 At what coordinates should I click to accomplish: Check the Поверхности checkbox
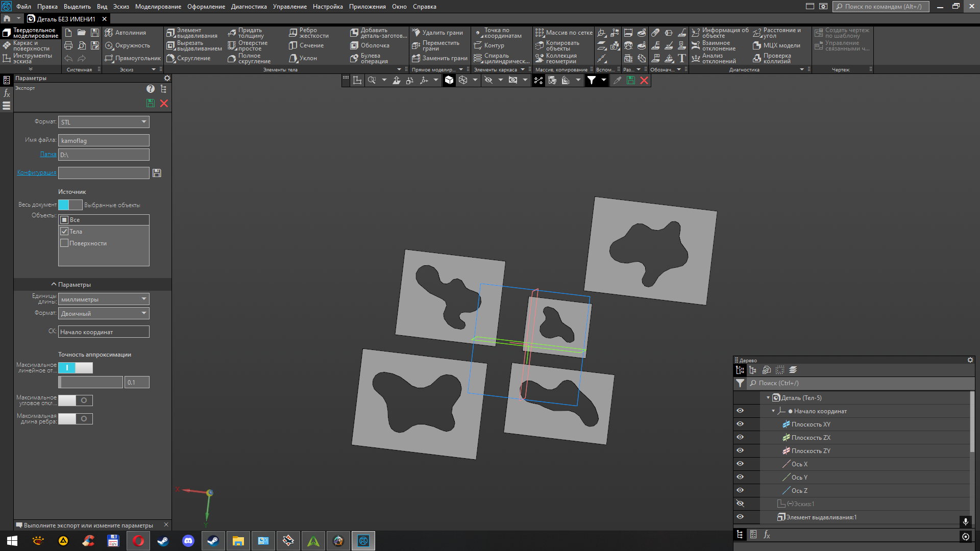pos(64,243)
